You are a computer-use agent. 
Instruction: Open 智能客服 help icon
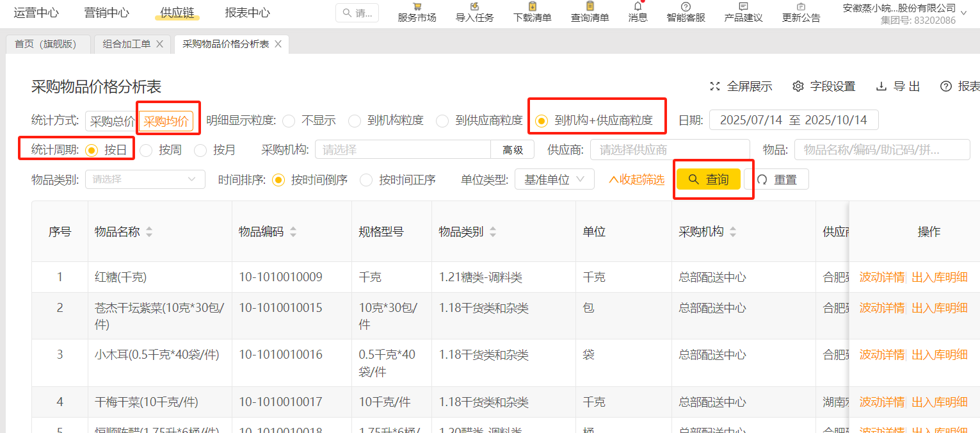[x=686, y=7]
